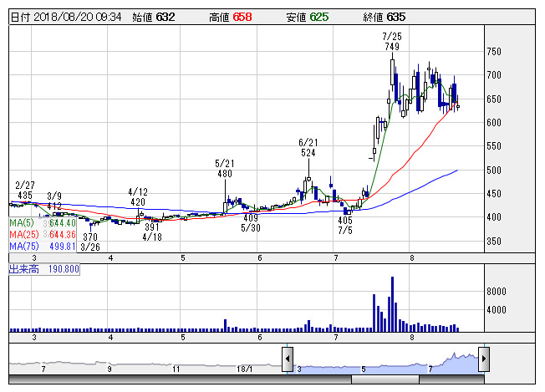The width and height of the screenshot is (545, 392).
Task: Select the MA(5) moving average legend
Action: 43,223
